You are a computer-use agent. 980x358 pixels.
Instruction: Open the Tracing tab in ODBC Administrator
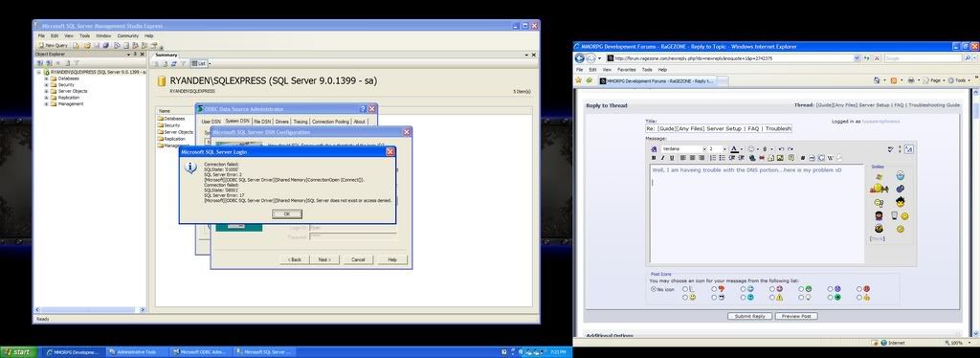(301, 122)
